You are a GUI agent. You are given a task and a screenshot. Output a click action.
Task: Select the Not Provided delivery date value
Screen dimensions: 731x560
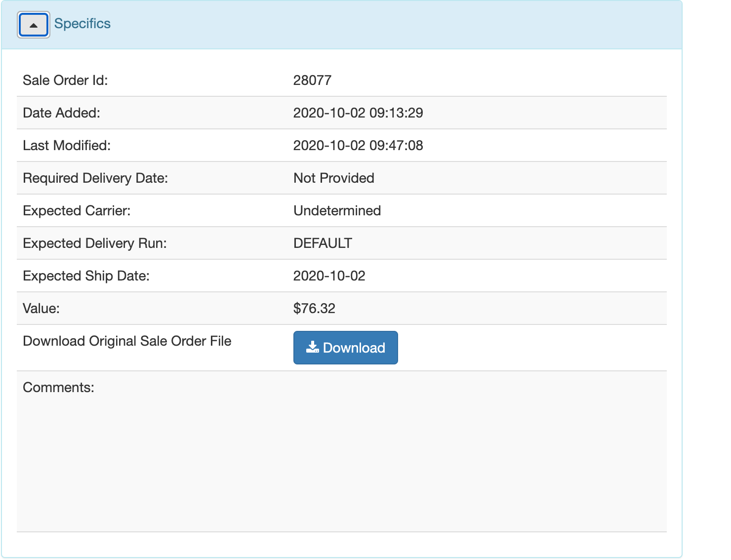point(333,178)
